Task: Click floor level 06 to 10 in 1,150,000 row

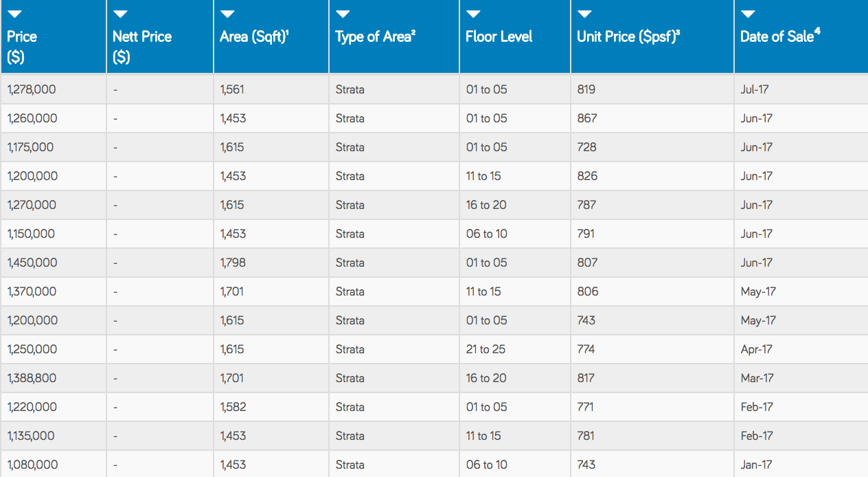Action: 487,234
